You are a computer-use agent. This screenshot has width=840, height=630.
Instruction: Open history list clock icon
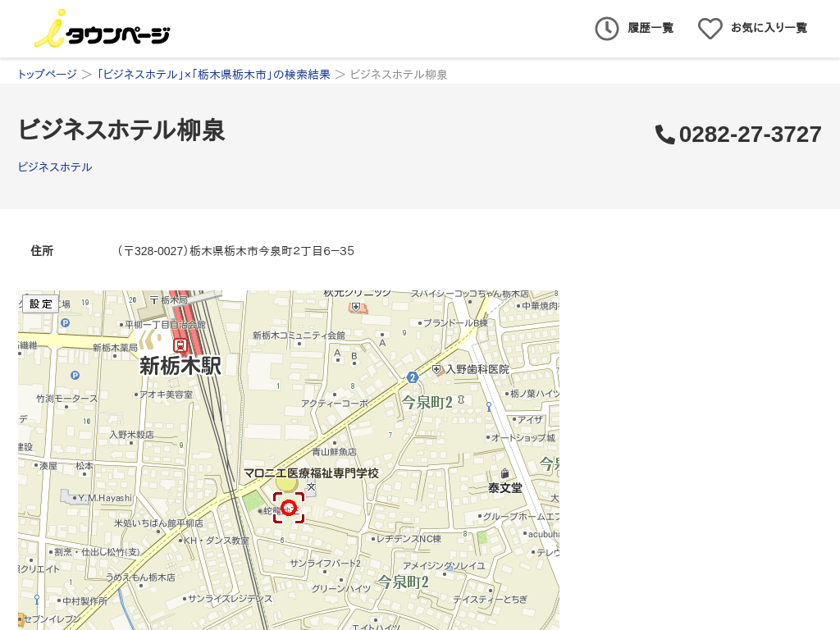606,29
